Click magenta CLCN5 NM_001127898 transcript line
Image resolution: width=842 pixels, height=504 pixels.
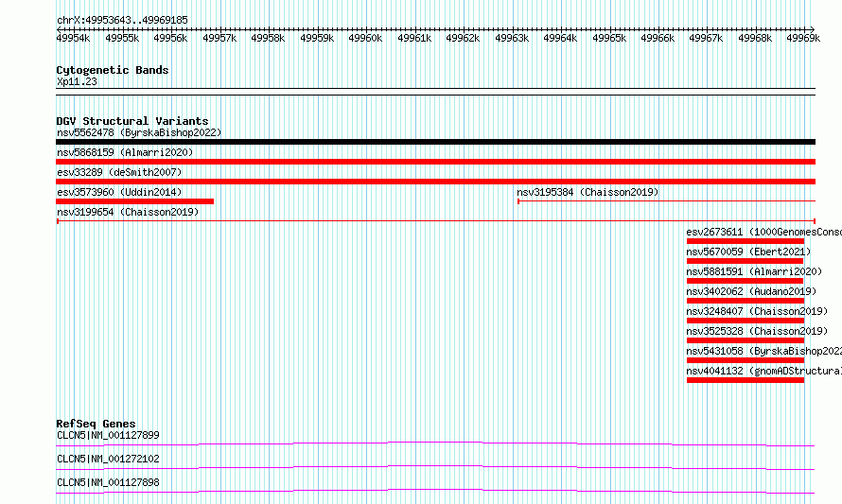click(x=435, y=491)
